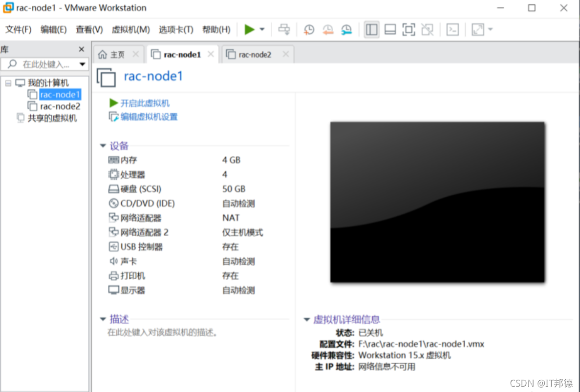This screenshot has width=580, height=392.
Task: Click the 50 GB hard disk value
Action: pyautogui.click(x=234, y=189)
